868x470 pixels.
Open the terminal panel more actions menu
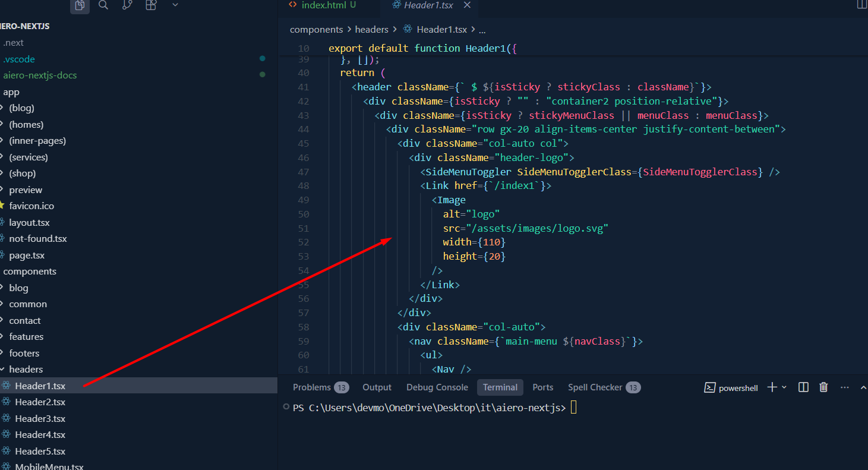(x=845, y=387)
